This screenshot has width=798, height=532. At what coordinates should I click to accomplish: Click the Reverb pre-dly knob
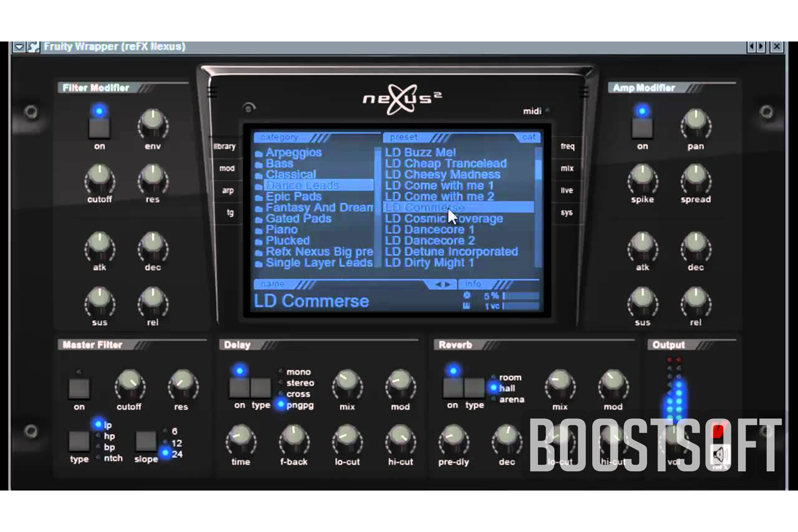[x=454, y=439]
